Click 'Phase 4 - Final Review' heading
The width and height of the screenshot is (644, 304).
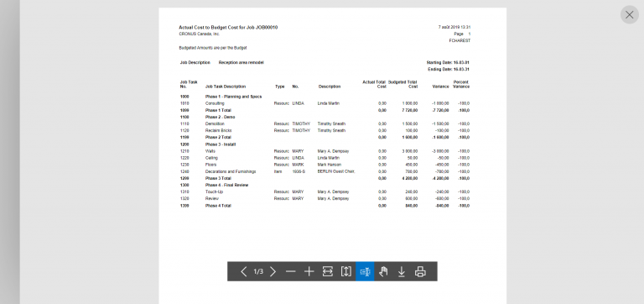pos(226,186)
